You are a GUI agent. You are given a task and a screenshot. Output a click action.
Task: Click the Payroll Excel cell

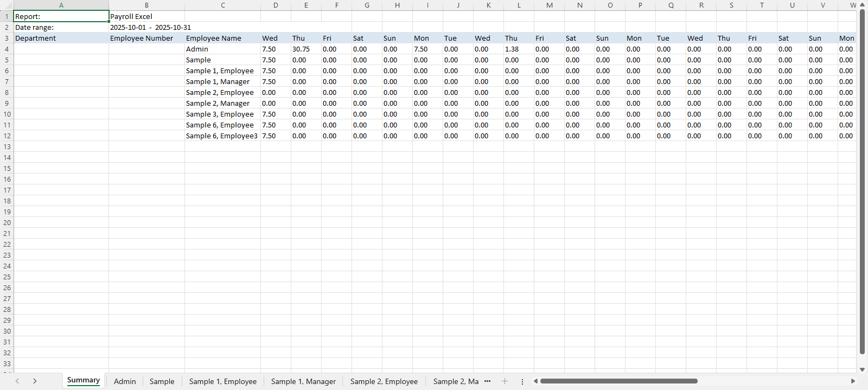(146, 16)
